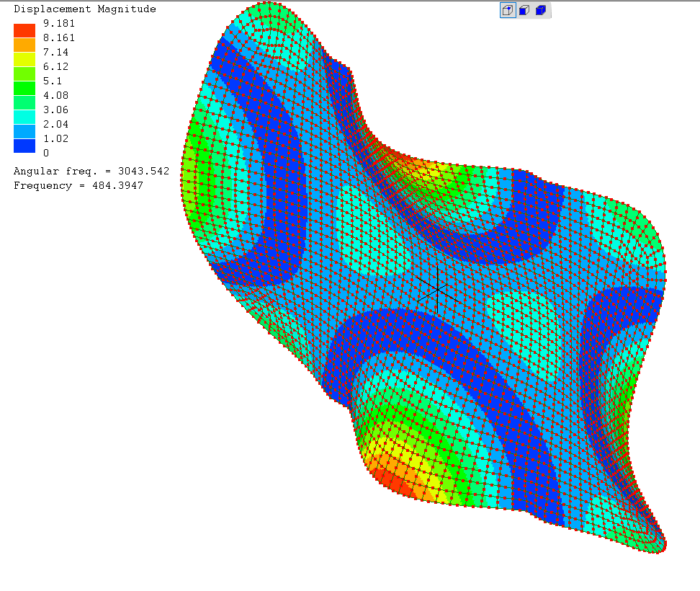Click the legend value 6.12
This screenshot has width=700, height=591.
[x=55, y=66]
